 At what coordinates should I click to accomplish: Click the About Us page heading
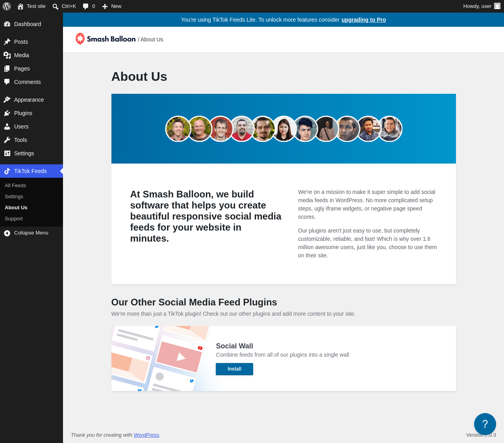(x=139, y=76)
